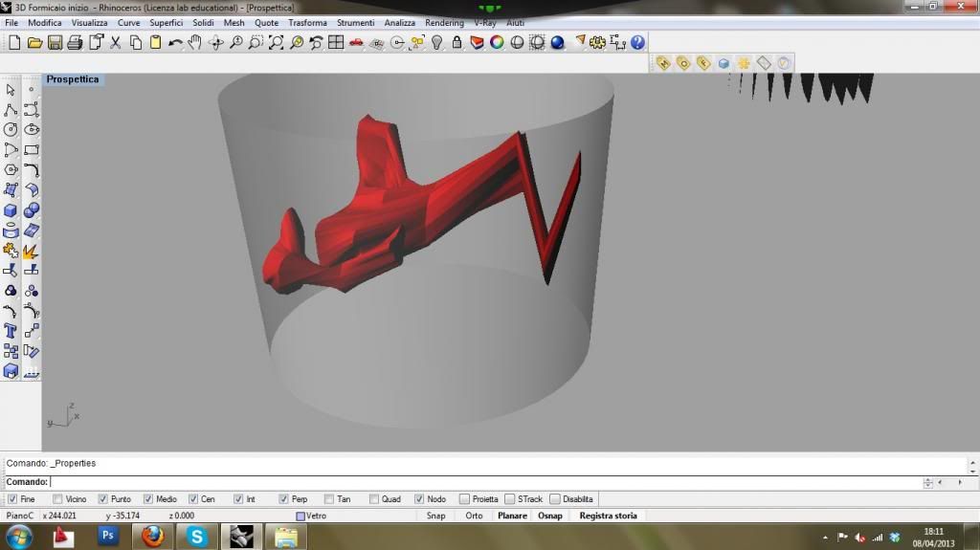Viewport: 980px width, 550px height.
Task: Save the model with the floppy disk icon
Action: point(55,42)
